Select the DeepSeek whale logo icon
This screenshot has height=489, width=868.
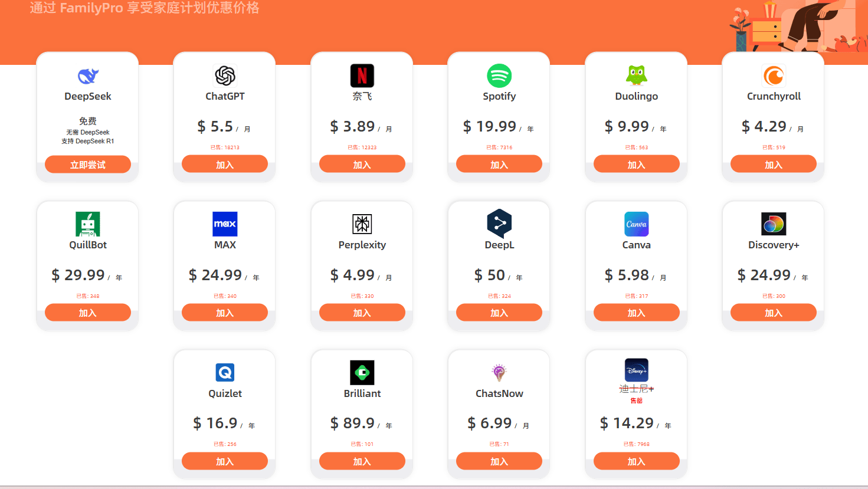point(87,76)
